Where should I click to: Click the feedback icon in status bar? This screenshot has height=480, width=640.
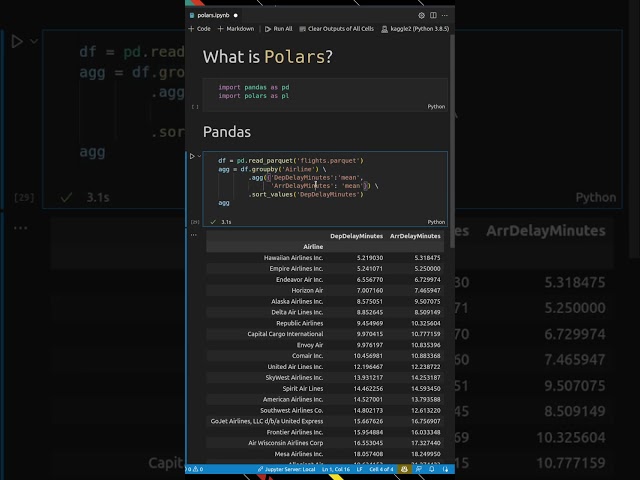pos(418,469)
